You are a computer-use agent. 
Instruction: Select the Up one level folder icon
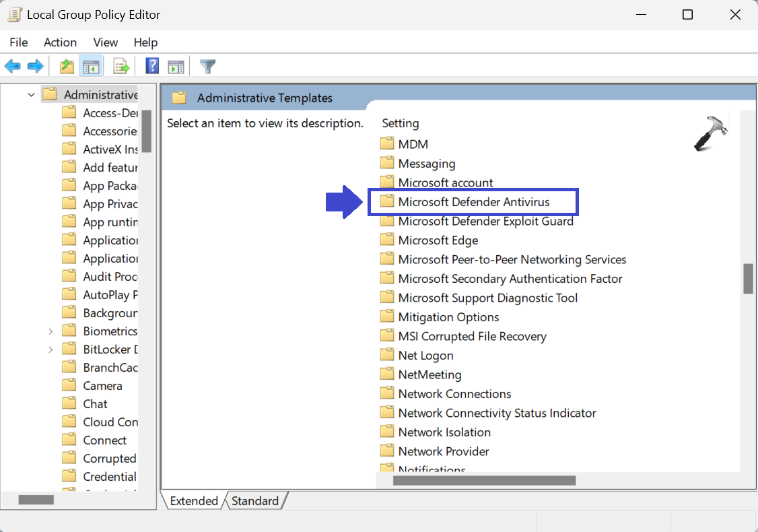tap(65, 65)
